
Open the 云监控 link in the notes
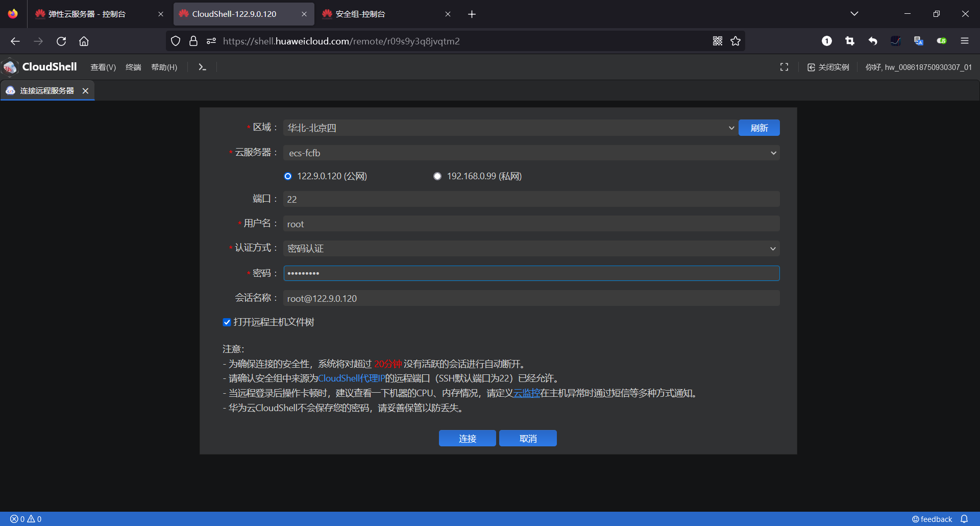coord(527,393)
